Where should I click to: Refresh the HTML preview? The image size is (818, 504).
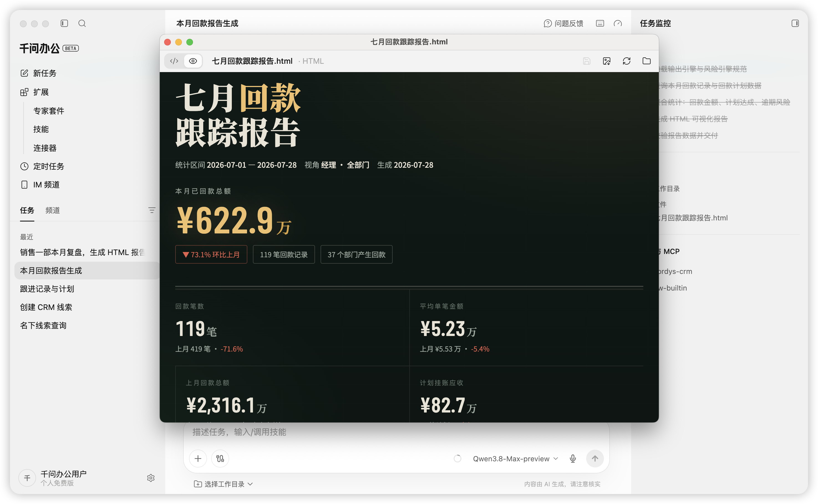(x=627, y=61)
